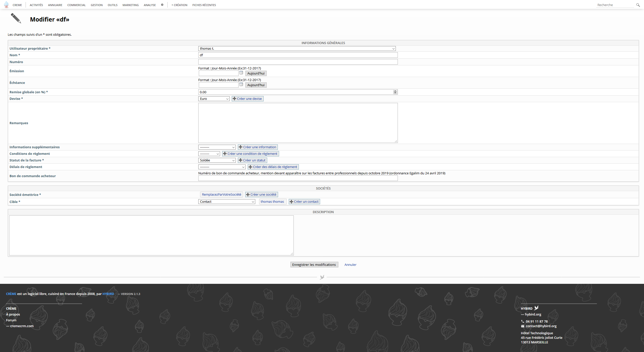Open the Fiches récentes menu

204,5
